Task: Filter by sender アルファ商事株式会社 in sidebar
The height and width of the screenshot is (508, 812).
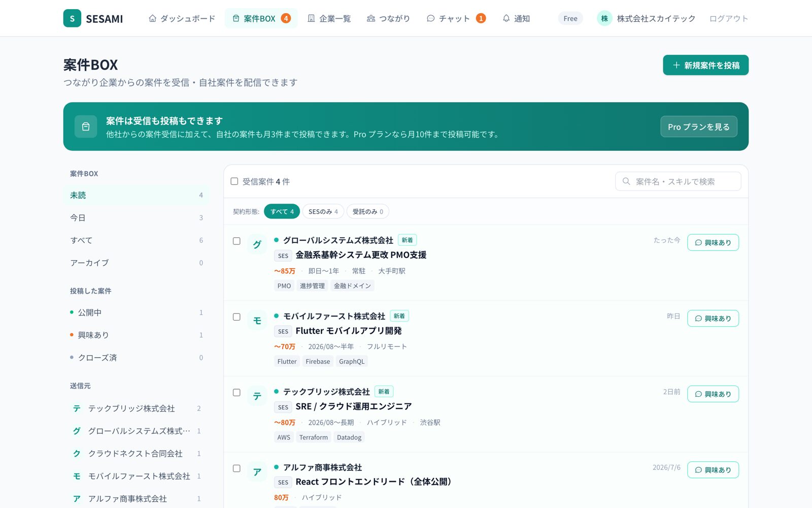Action: (136, 498)
